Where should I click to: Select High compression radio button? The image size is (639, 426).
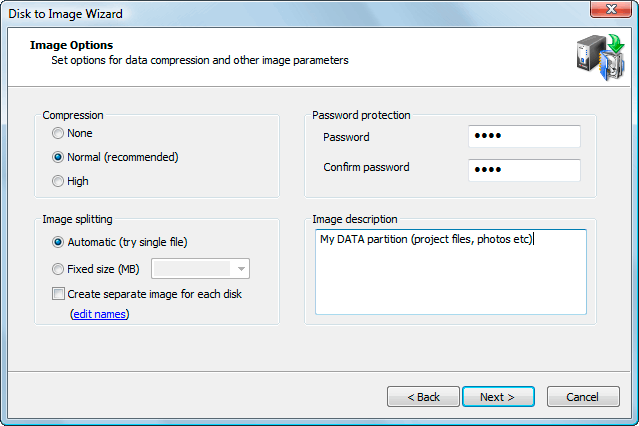click(x=58, y=181)
